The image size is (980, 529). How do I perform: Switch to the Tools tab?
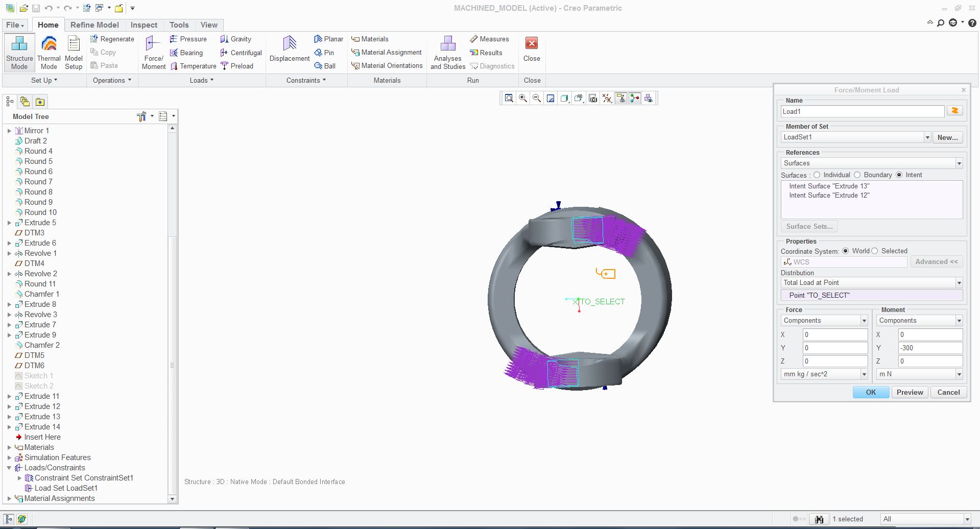(x=179, y=25)
